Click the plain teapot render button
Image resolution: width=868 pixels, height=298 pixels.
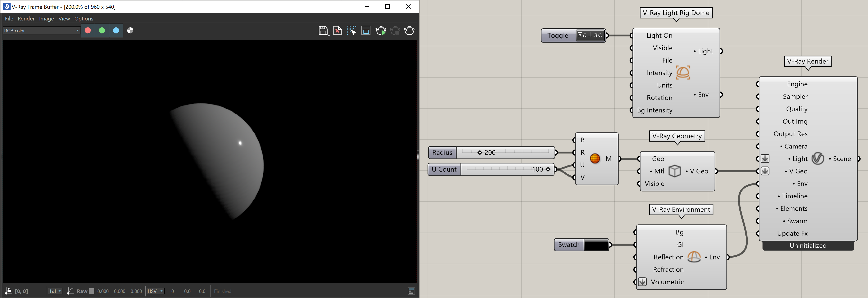point(409,31)
